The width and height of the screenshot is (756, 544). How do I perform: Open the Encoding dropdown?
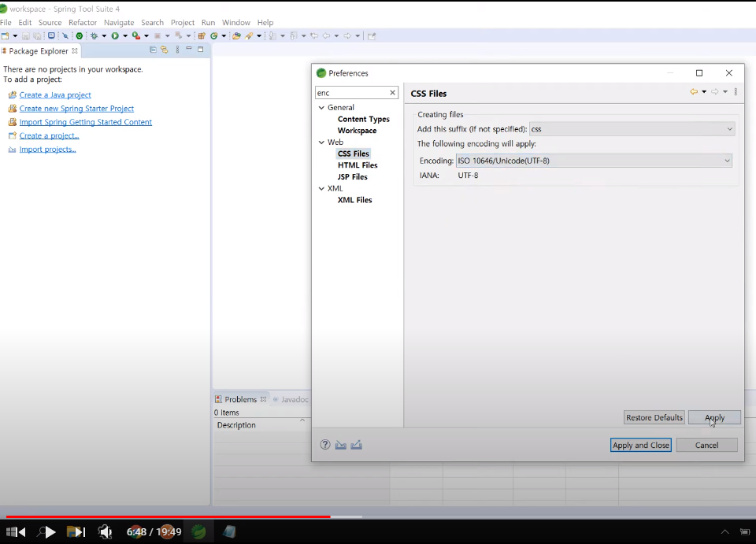click(594, 161)
